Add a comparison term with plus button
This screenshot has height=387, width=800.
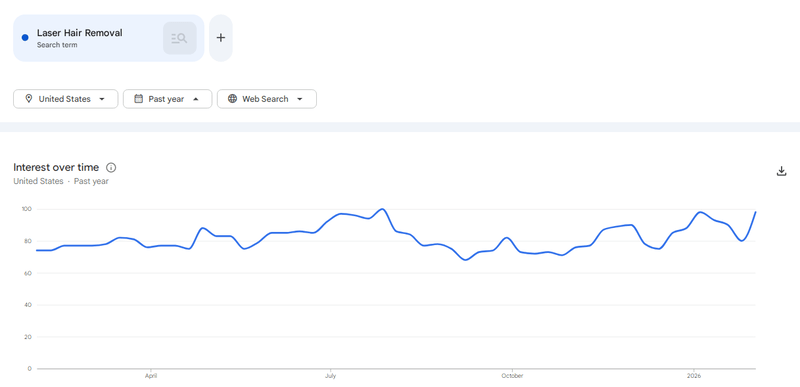click(220, 38)
